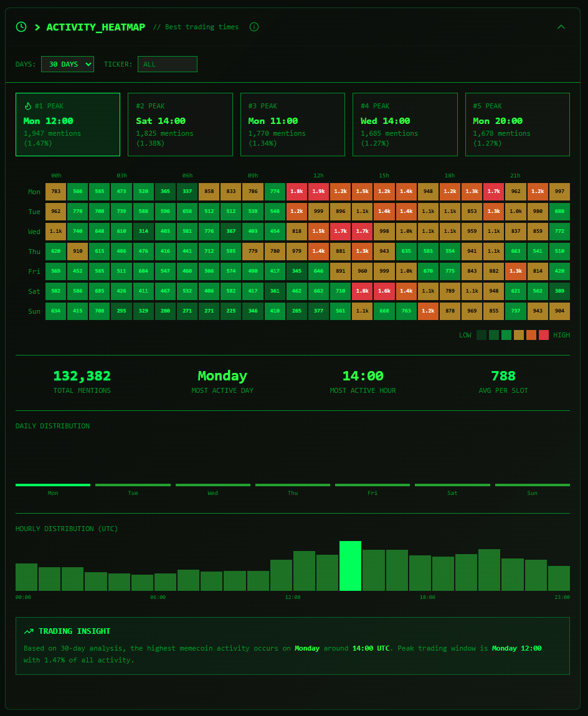Click the bright highlighted bar in Hourly Distribution
Viewport: 588px width, 716px height.
[x=351, y=566]
